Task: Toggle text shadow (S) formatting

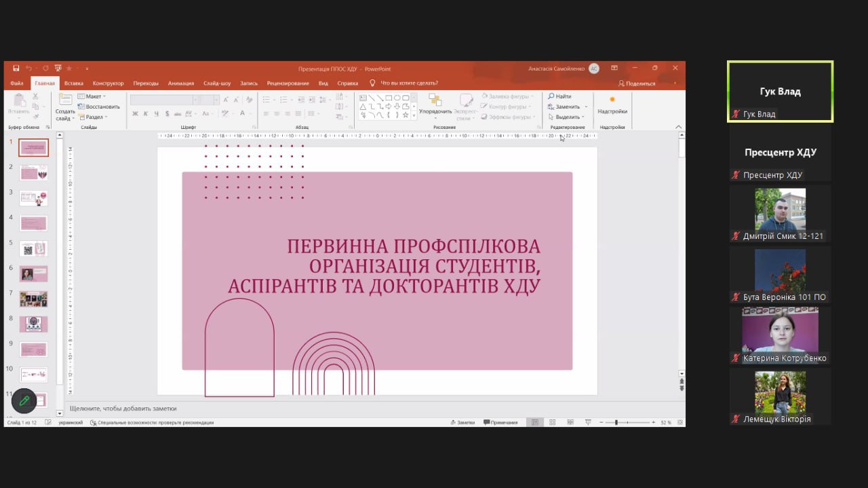Action: coord(167,113)
